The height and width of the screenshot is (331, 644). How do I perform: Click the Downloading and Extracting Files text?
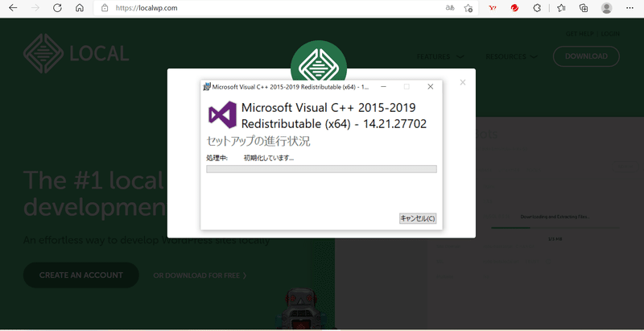pos(555,217)
